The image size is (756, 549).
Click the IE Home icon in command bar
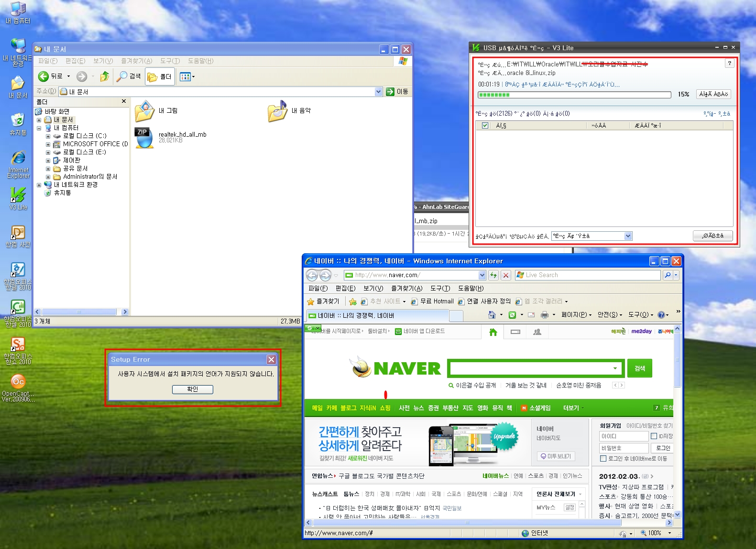tap(492, 315)
